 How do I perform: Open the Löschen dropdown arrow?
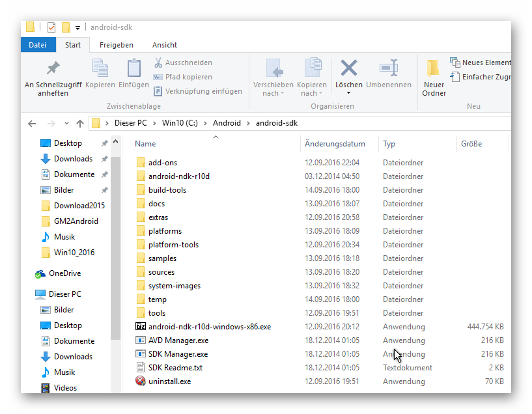(x=348, y=93)
